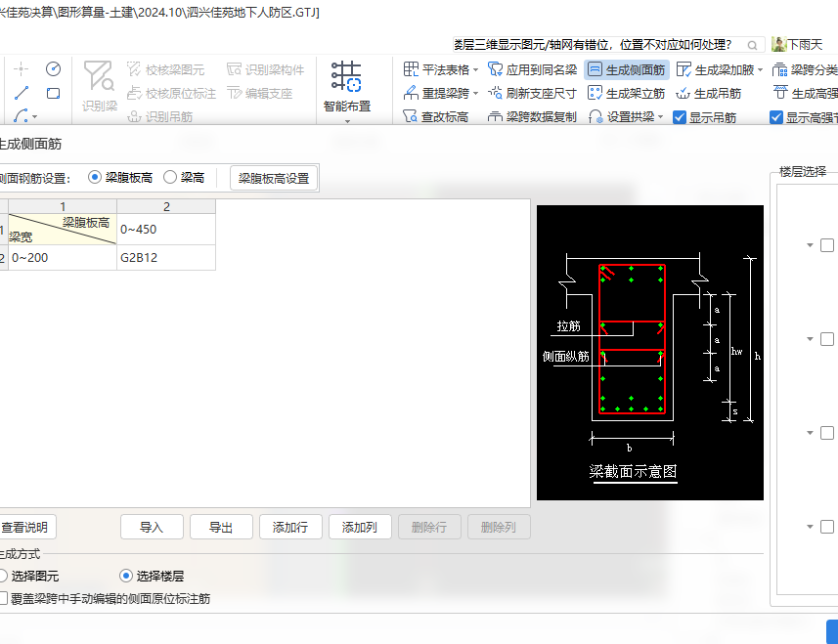Image resolution: width=838 pixels, height=644 pixels.
Task: Uncheck 显示吊筋 checkbox
Action: tap(680, 117)
